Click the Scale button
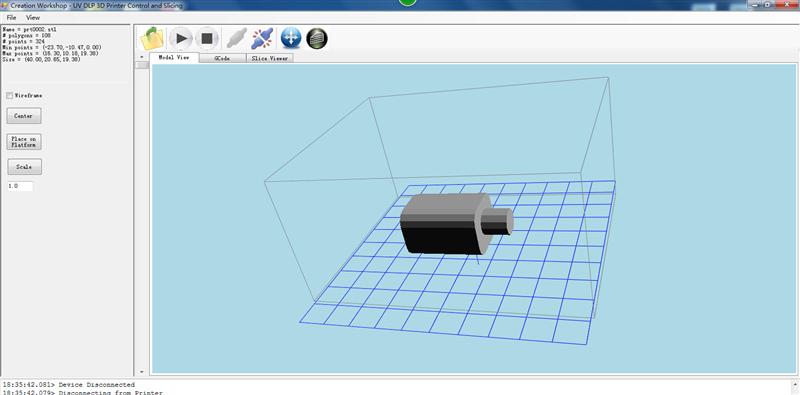The width and height of the screenshot is (800, 395). (24, 167)
